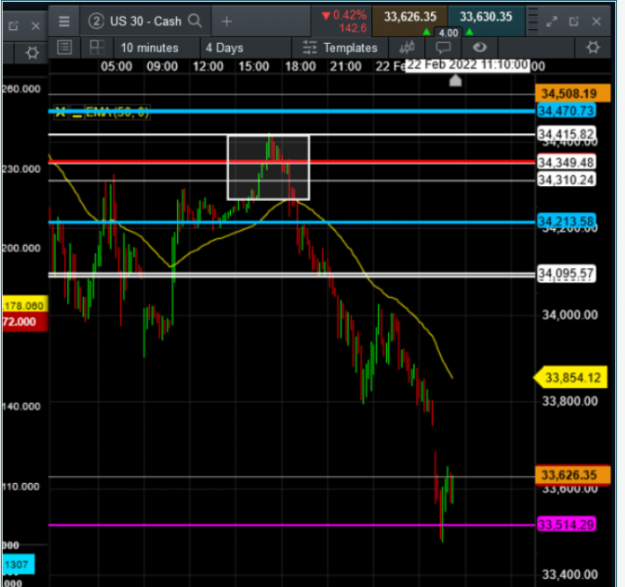
Task: Click the 34,000.00 price axis label
Action: click(x=570, y=315)
